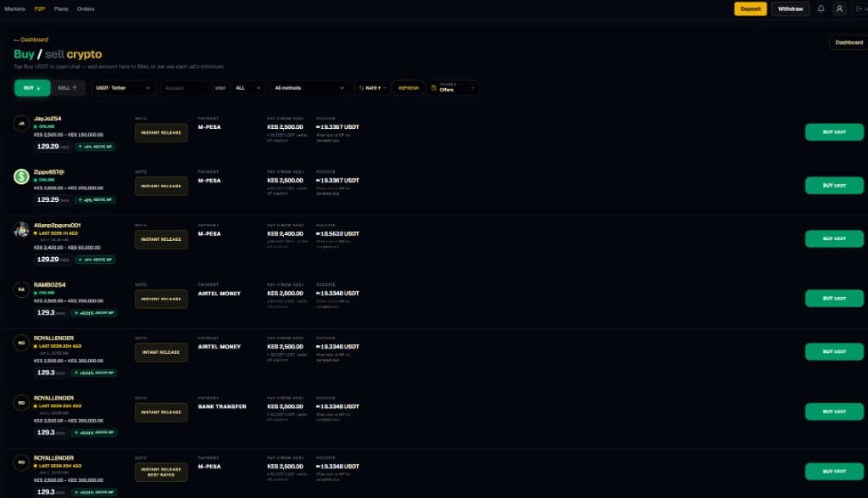Click BUY USDT for Zippo657@

834,185
